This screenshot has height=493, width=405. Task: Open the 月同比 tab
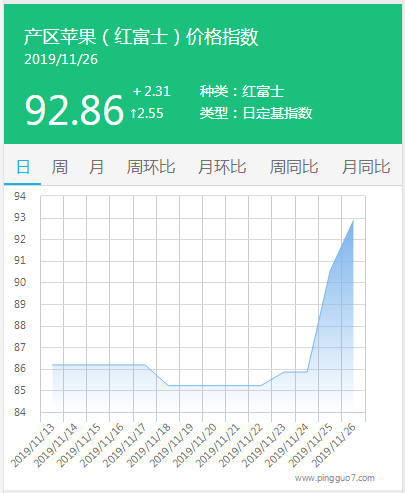click(x=366, y=167)
